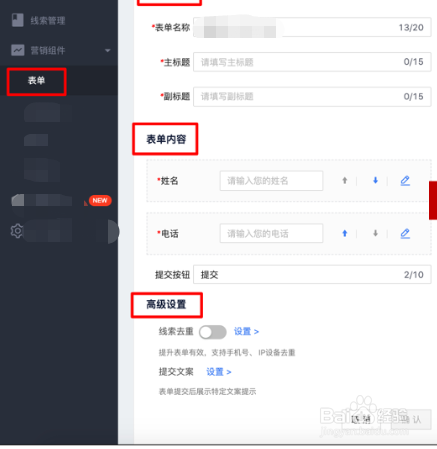Click the 高级设置 section heading
Image resolution: width=437 pixels, height=449 pixels.
[x=166, y=305]
